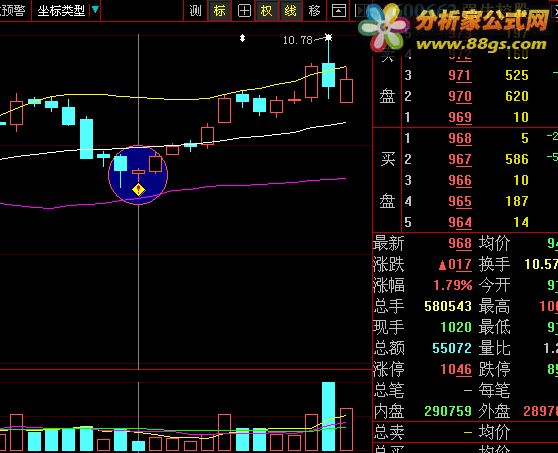This screenshot has width=558, height=453.
Task: Click sell level 1 price 969
Action: 460,117
